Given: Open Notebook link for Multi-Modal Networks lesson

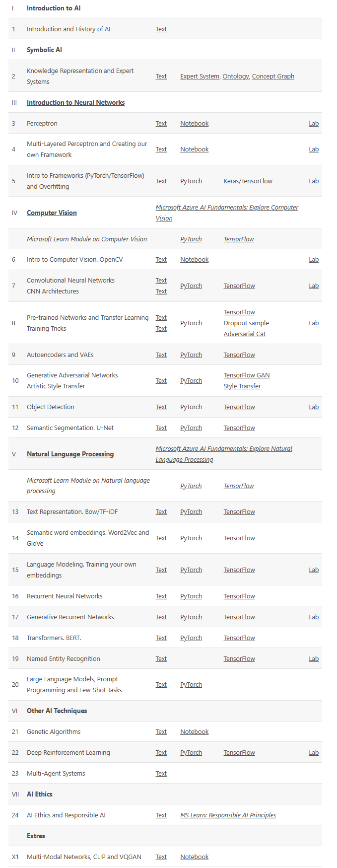Looking at the screenshot, I should tap(194, 857).
